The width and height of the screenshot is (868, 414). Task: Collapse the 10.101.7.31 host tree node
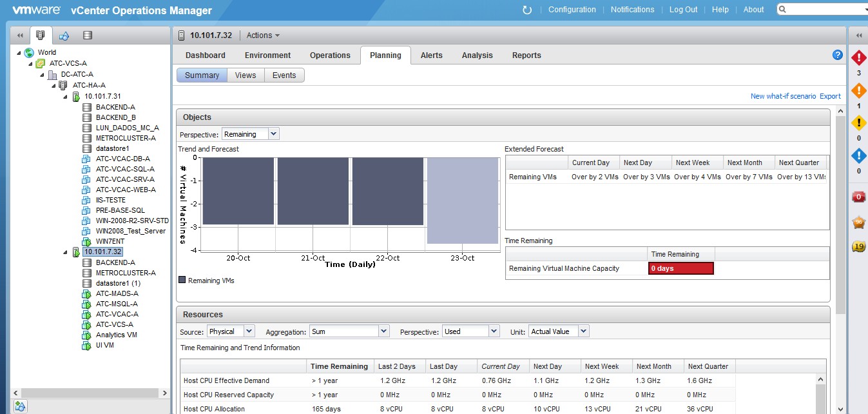(x=66, y=97)
